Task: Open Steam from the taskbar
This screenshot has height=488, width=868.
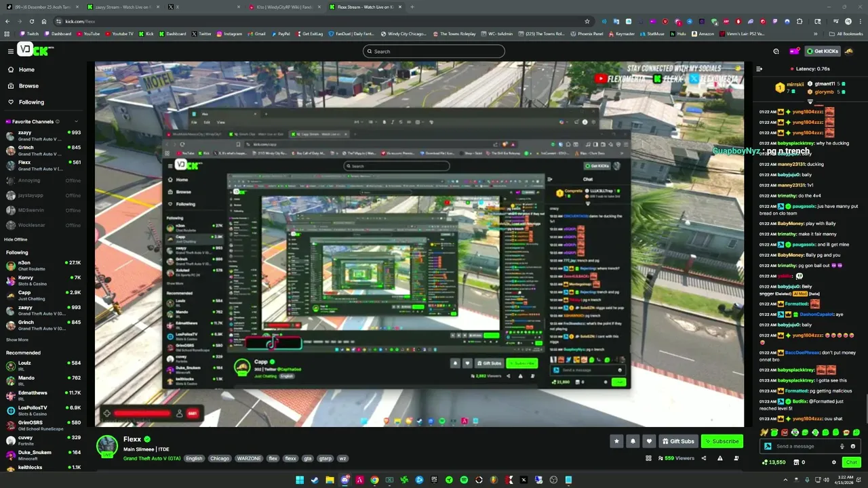Action: (315, 480)
